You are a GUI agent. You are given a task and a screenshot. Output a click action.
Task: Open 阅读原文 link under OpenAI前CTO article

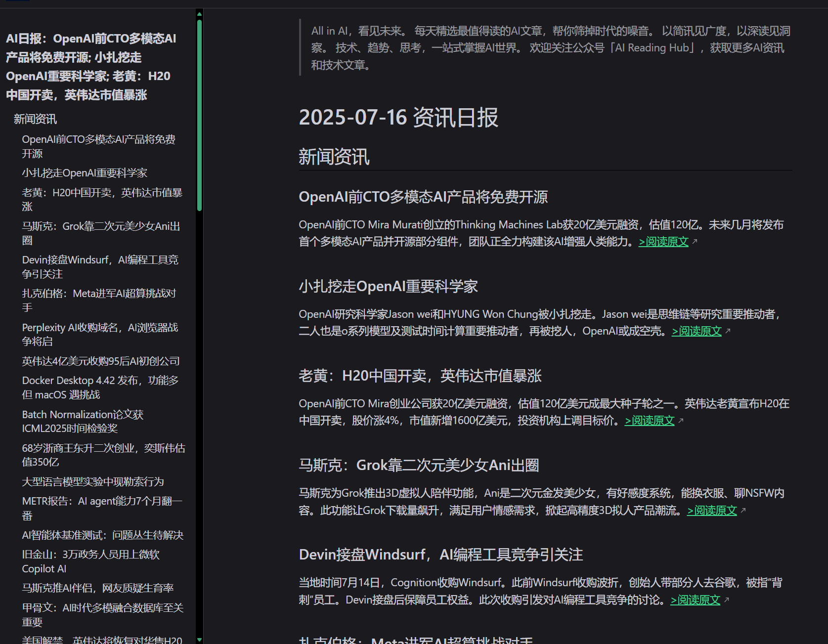[x=663, y=242]
